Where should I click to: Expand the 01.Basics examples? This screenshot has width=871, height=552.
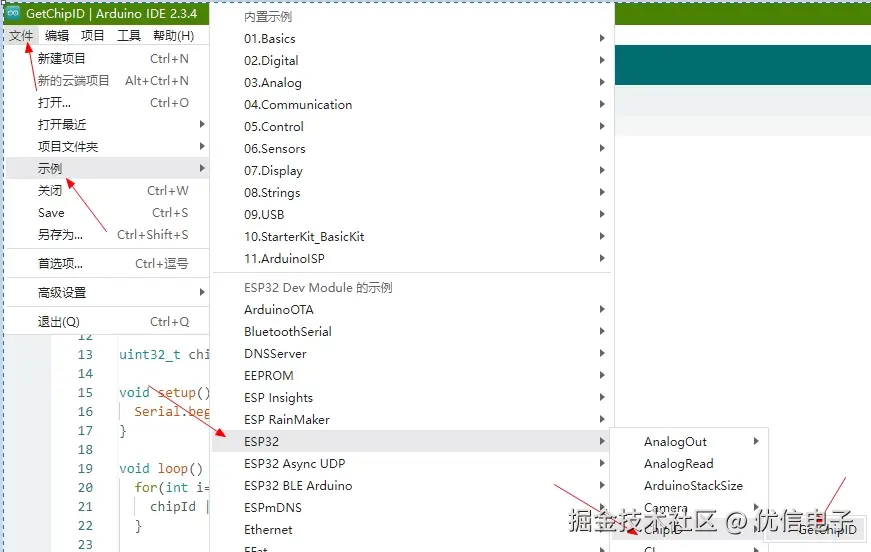[x=412, y=38]
